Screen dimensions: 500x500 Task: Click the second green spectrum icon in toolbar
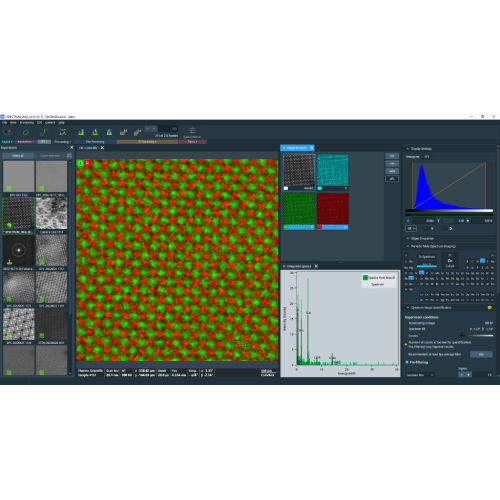(x=95, y=132)
